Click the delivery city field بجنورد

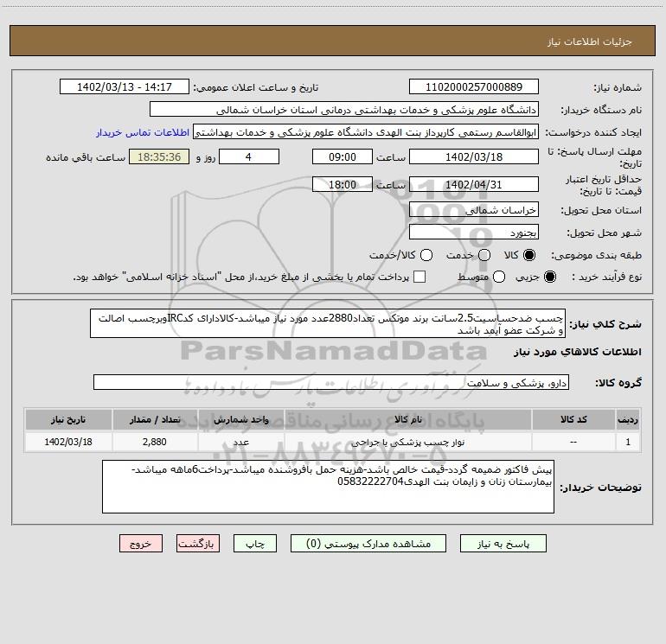pyautogui.click(x=474, y=232)
